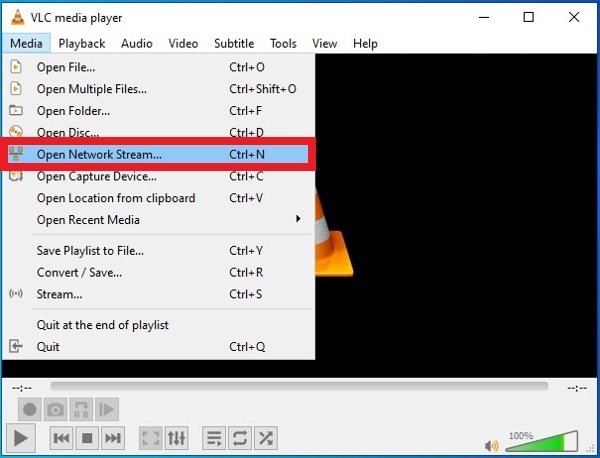
Task: Click the frame by frame button
Action: [x=107, y=409]
